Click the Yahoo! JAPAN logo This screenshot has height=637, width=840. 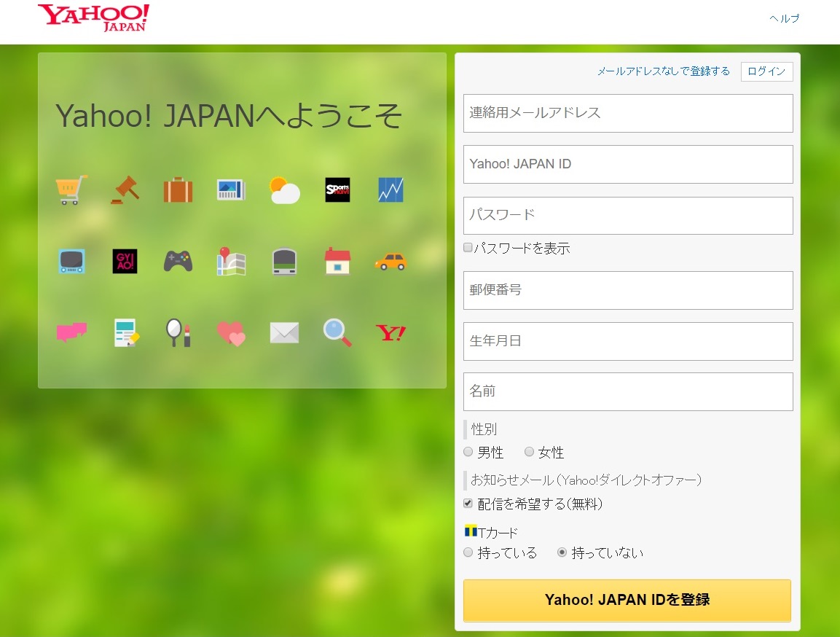94,18
